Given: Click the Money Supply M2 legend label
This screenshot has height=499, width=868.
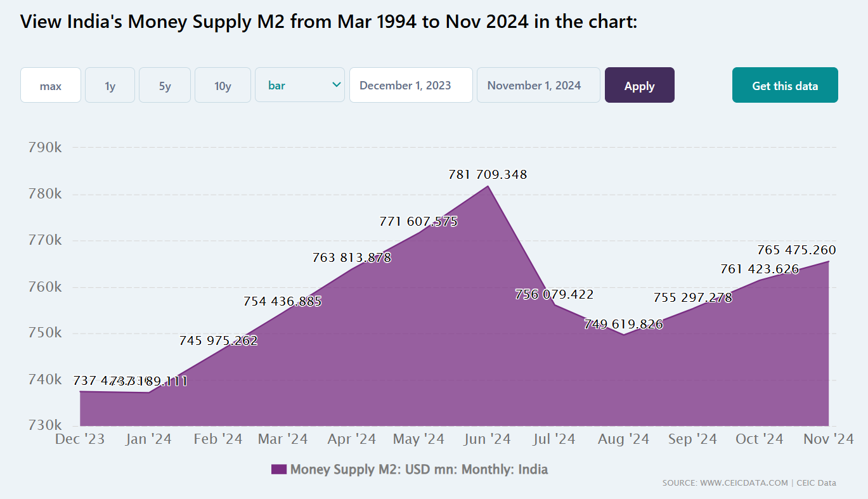Looking at the screenshot, I should pos(419,470).
